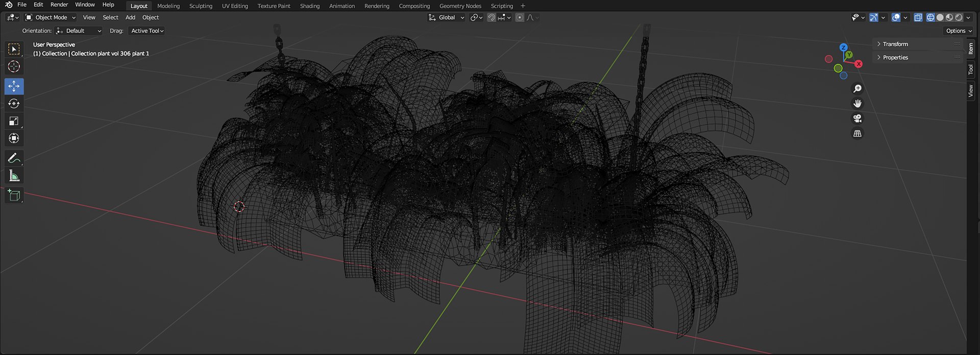Select the Cursor tool
This screenshot has height=355, width=980.
14,66
